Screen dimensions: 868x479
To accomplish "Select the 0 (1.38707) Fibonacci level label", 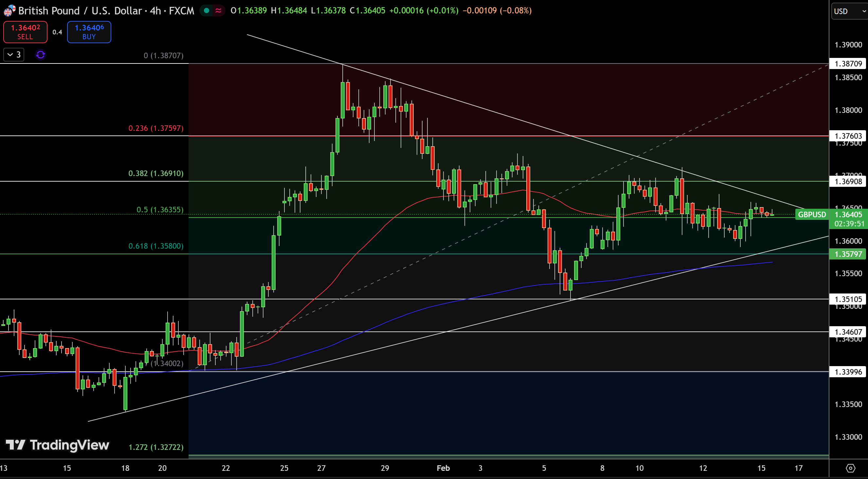I will [x=163, y=55].
